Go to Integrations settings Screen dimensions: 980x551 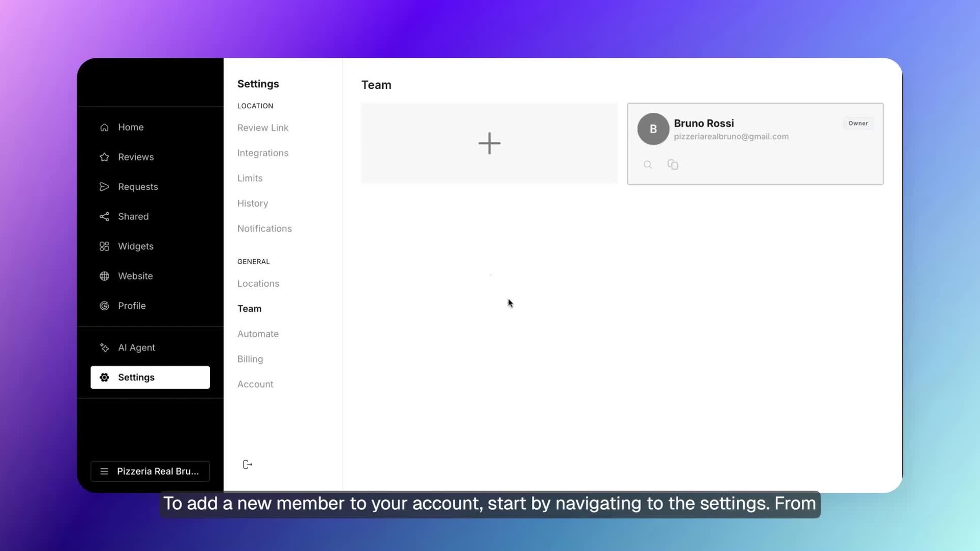[x=263, y=153]
